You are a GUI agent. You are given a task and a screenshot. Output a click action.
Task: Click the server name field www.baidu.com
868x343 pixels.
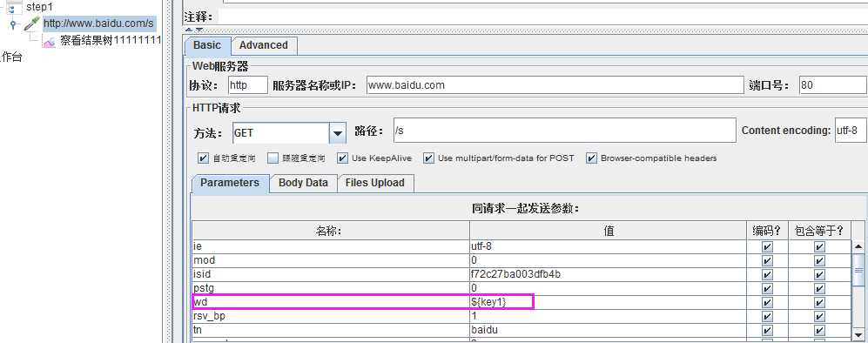click(555, 85)
